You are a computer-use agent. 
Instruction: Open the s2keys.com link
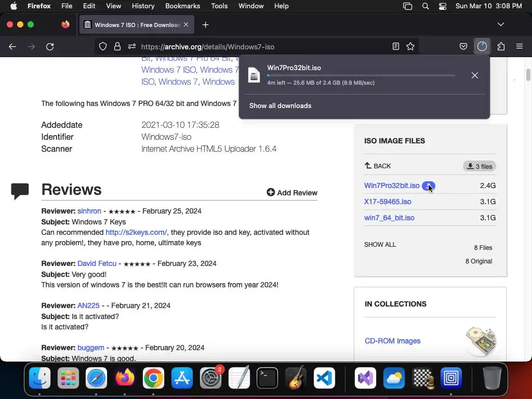point(137,232)
